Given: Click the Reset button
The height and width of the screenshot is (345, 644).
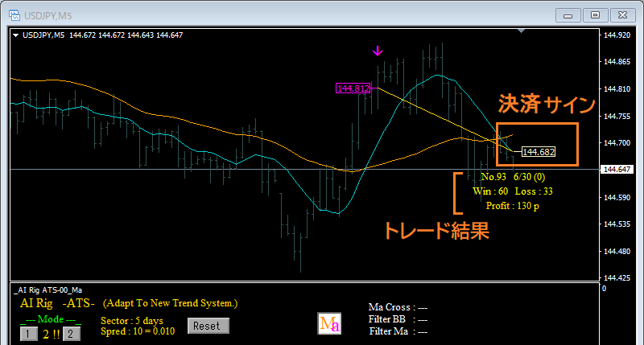Looking at the screenshot, I should pos(208,326).
